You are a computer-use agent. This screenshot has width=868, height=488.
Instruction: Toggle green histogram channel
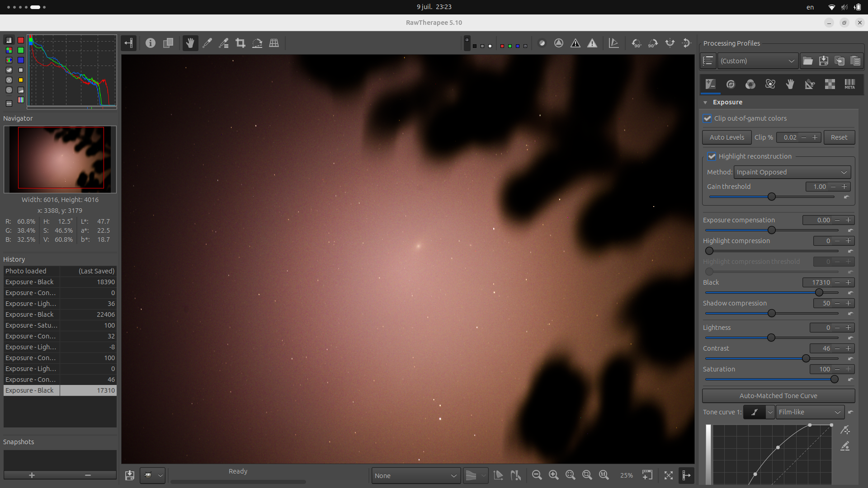pyautogui.click(x=21, y=50)
